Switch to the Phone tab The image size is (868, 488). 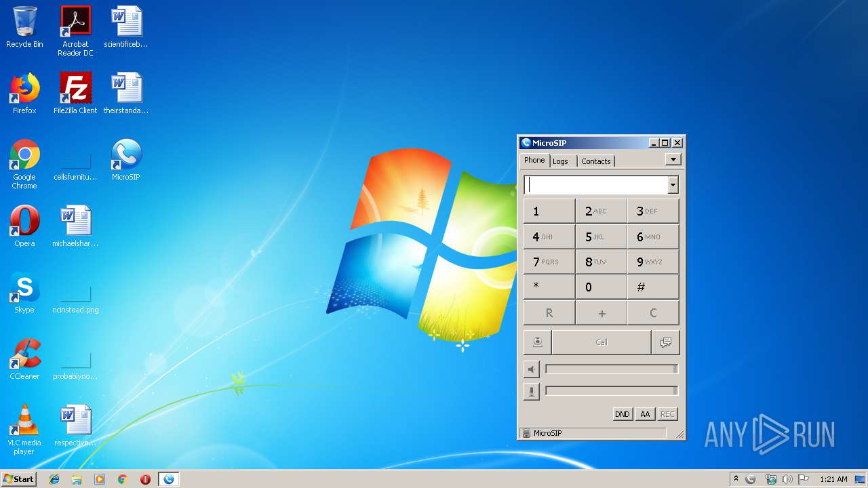coord(534,161)
